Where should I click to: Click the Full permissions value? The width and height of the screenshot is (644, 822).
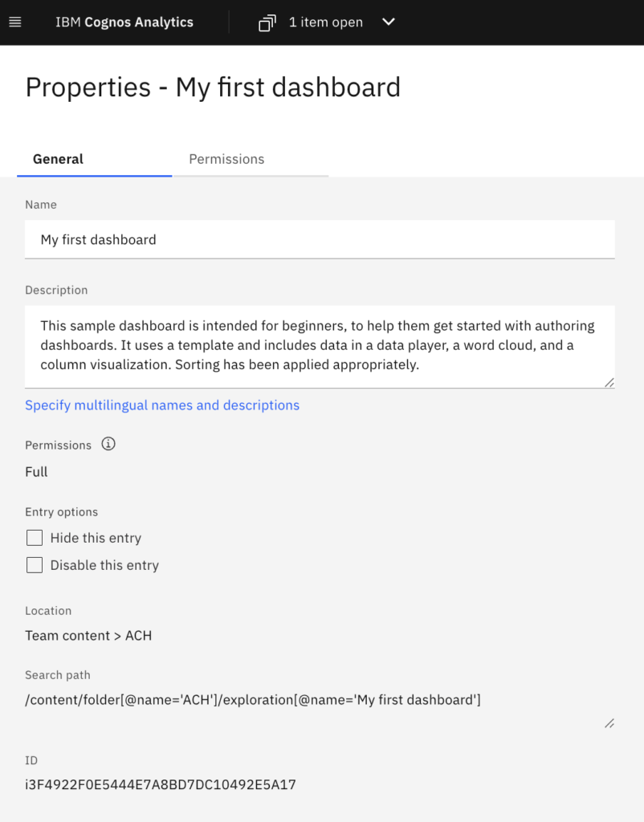point(36,472)
